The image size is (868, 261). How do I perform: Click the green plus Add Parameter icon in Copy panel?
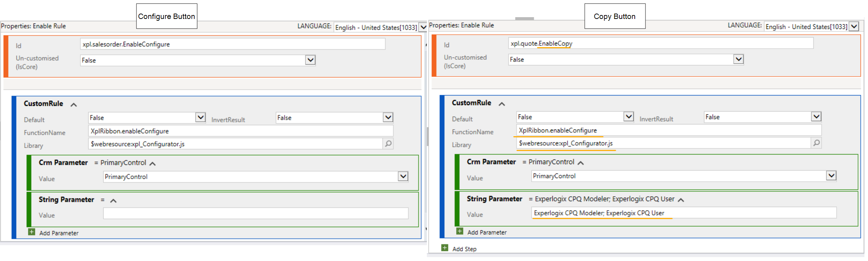(x=460, y=231)
